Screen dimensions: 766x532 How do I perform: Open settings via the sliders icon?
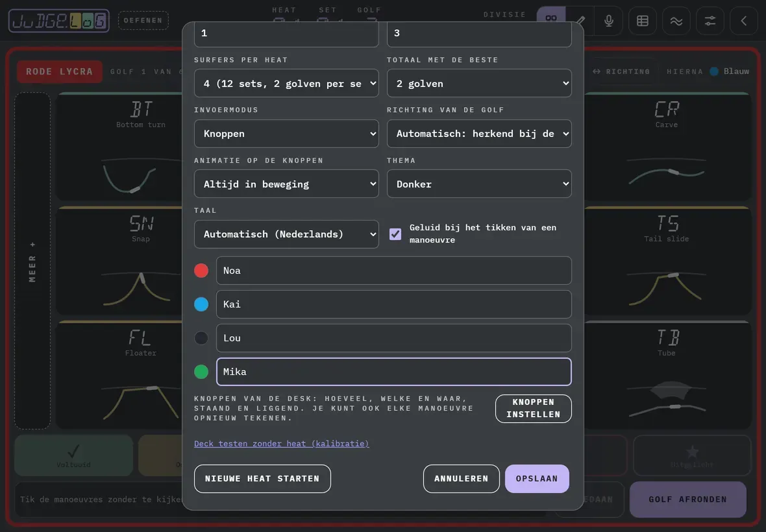(x=710, y=21)
